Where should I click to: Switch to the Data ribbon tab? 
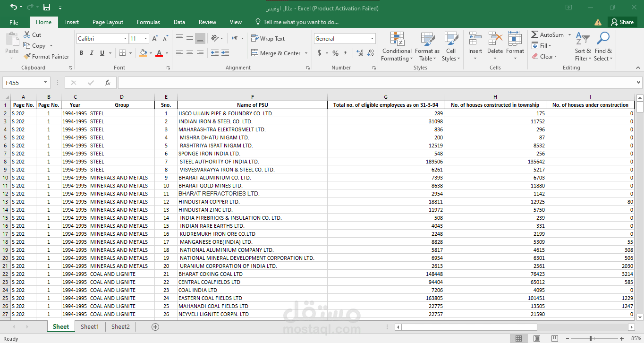coord(179,22)
